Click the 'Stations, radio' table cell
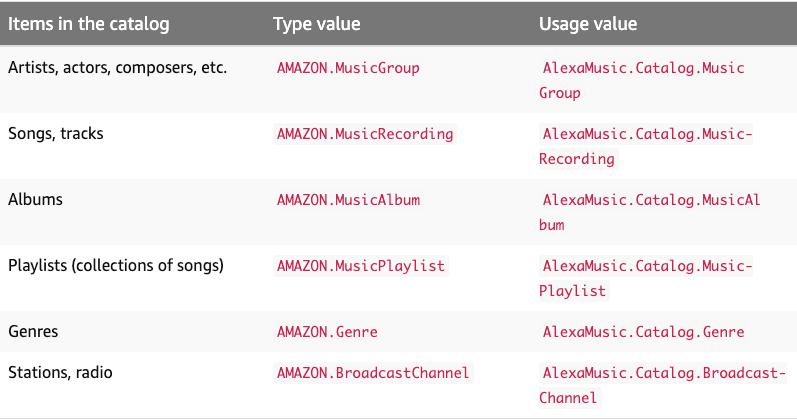 (x=60, y=372)
